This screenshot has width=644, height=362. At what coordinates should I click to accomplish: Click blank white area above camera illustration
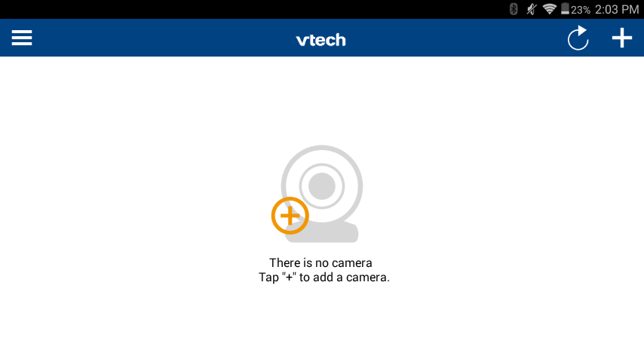click(x=322, y=99)
